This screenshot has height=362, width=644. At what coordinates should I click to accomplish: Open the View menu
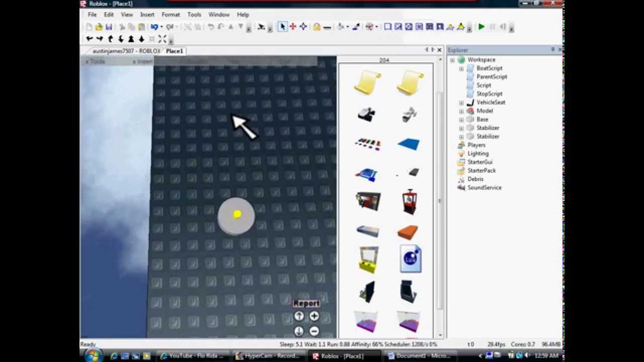coord(127,15)
